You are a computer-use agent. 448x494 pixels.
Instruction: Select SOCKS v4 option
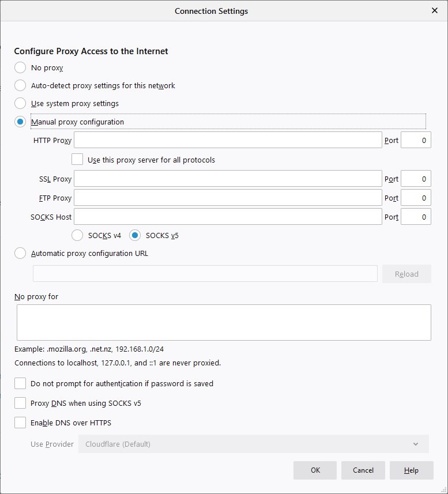click(x=77, y=235)
